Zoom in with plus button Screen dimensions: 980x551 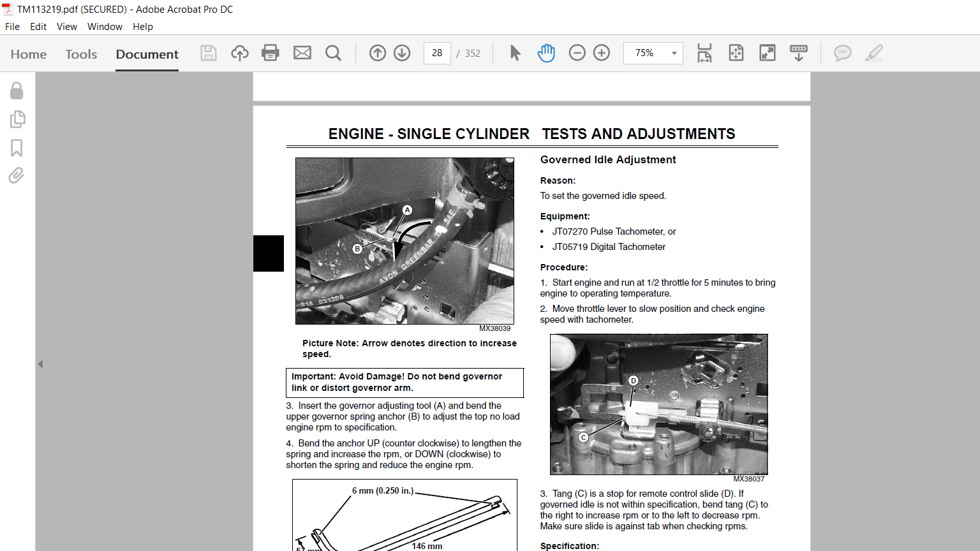click(602, 53)
